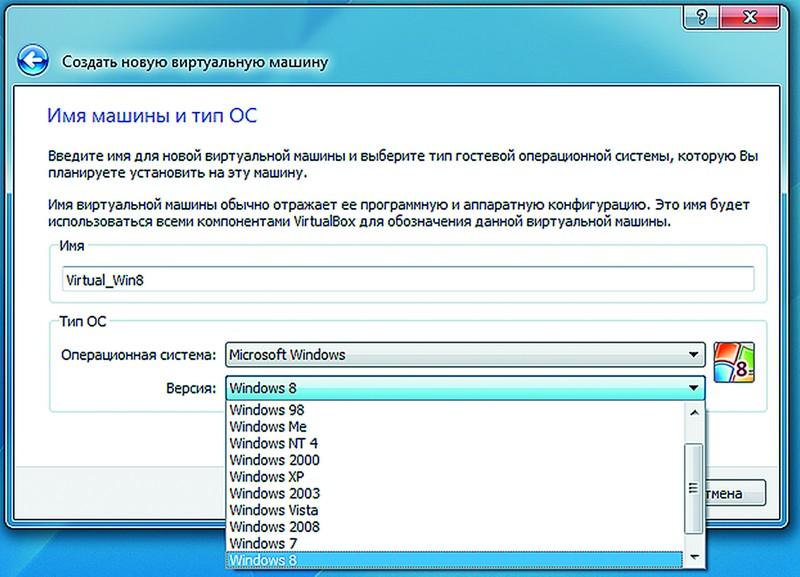800x577 pixels.
Task: Click the list scrollbar up arrow
Action: coord(694,413)
